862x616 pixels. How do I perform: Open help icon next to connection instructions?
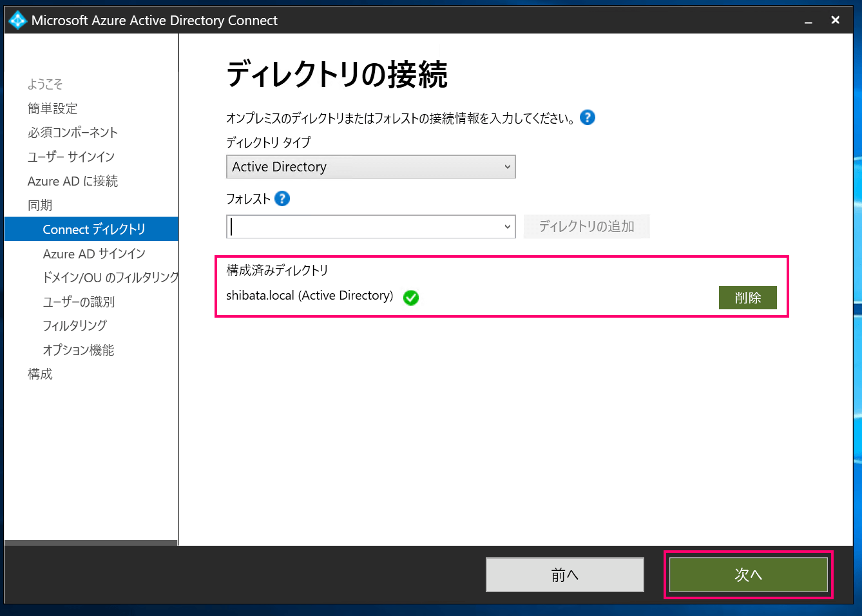coord(588,117)
